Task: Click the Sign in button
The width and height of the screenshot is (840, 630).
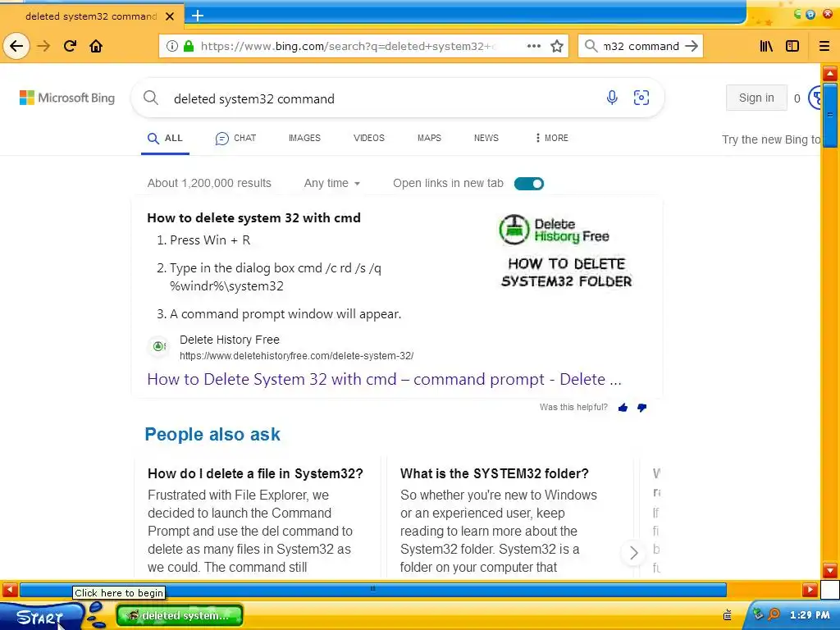Action: pos(756,98)
